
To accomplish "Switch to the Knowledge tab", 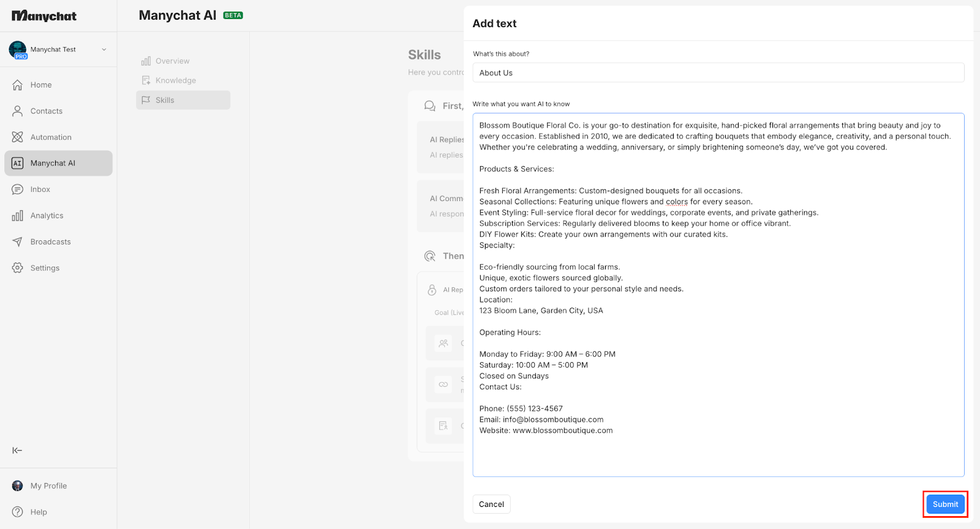I will point(175,80).
